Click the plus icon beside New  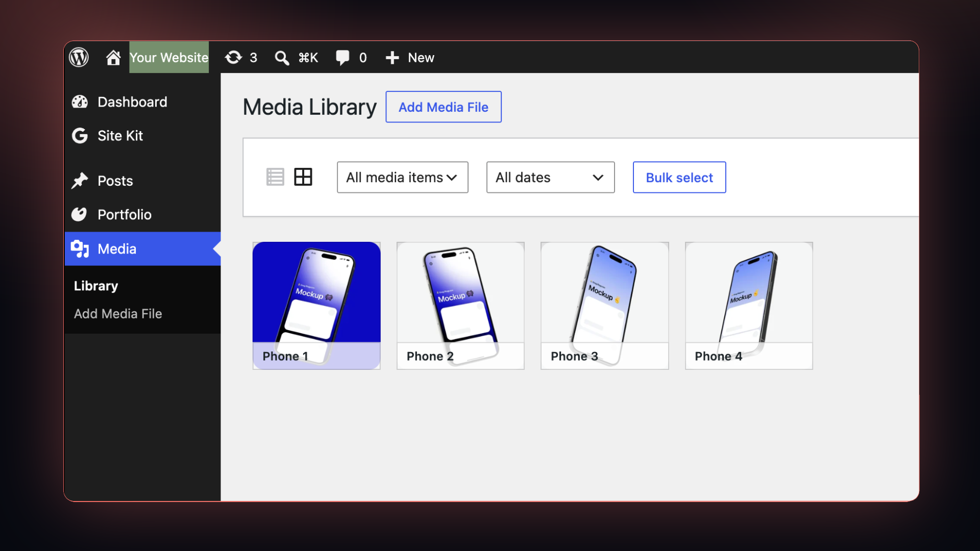392,58
